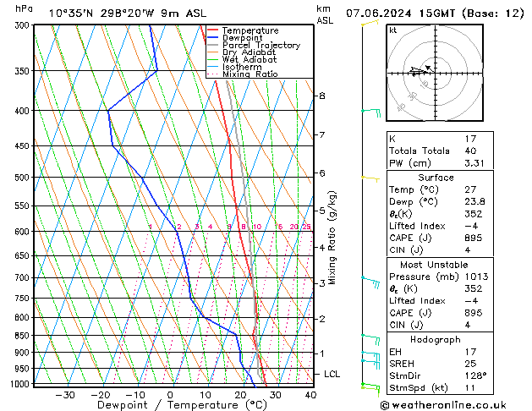The height and width of the screenshot is (411, 532).
Task: Select the 'Dry Adiabat' legend entry
Action: [249, 52]
